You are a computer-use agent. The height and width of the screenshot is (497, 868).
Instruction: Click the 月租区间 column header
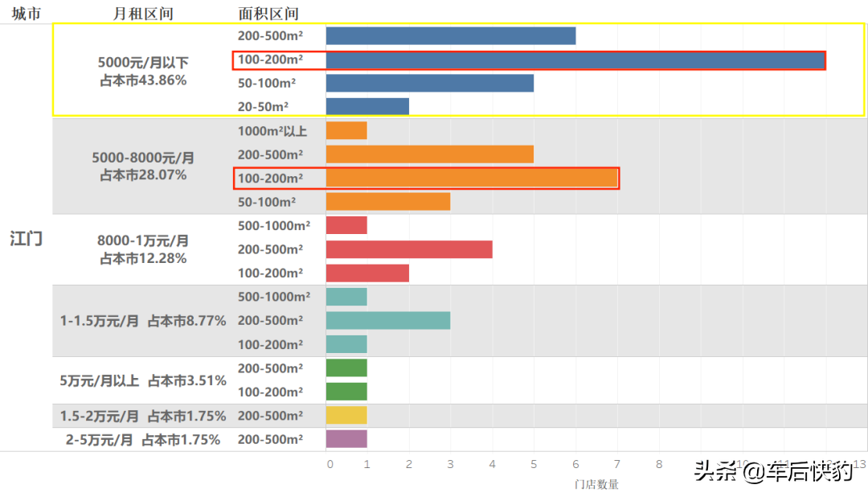pos(143,14)
